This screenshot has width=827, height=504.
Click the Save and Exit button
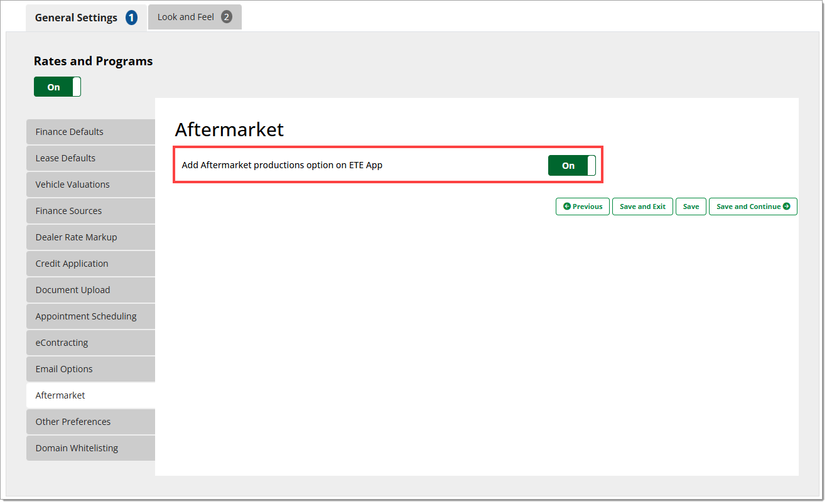click(x=642, y=206)
